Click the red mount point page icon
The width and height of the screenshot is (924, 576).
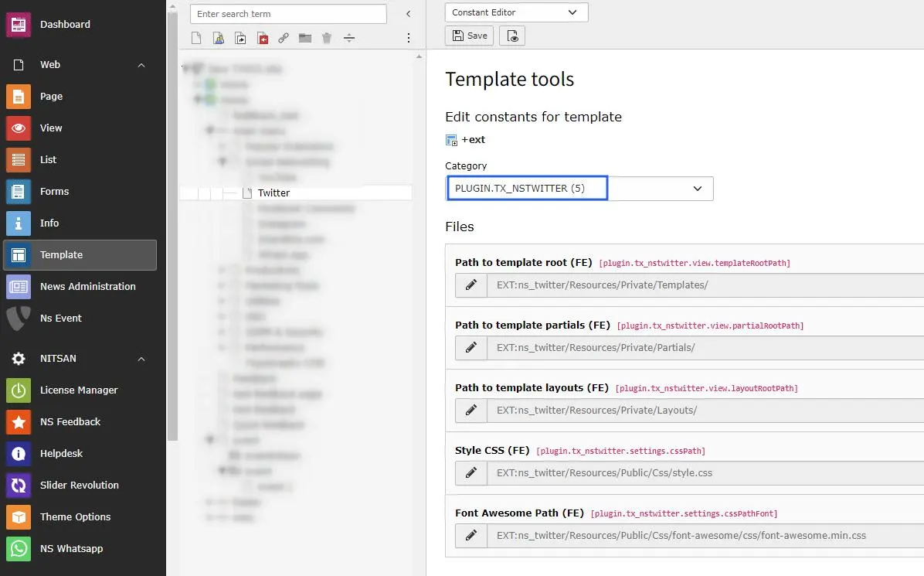(x=263, y=39)
